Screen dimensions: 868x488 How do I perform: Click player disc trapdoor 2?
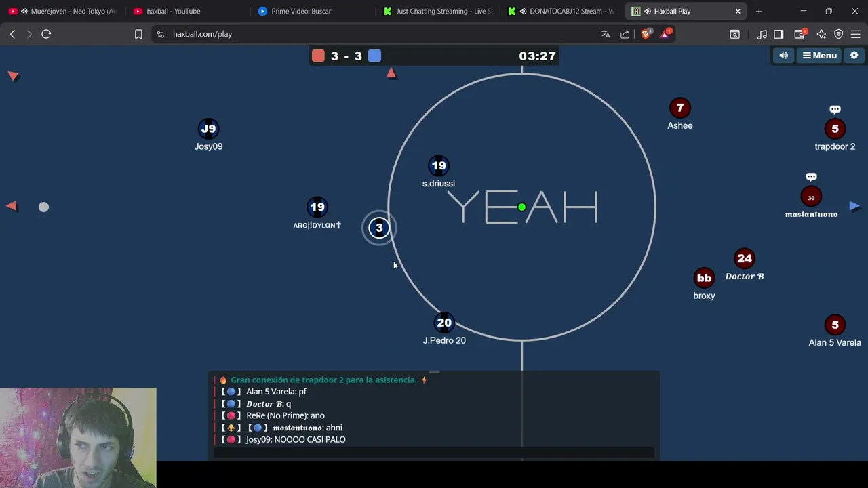[835, 129]
